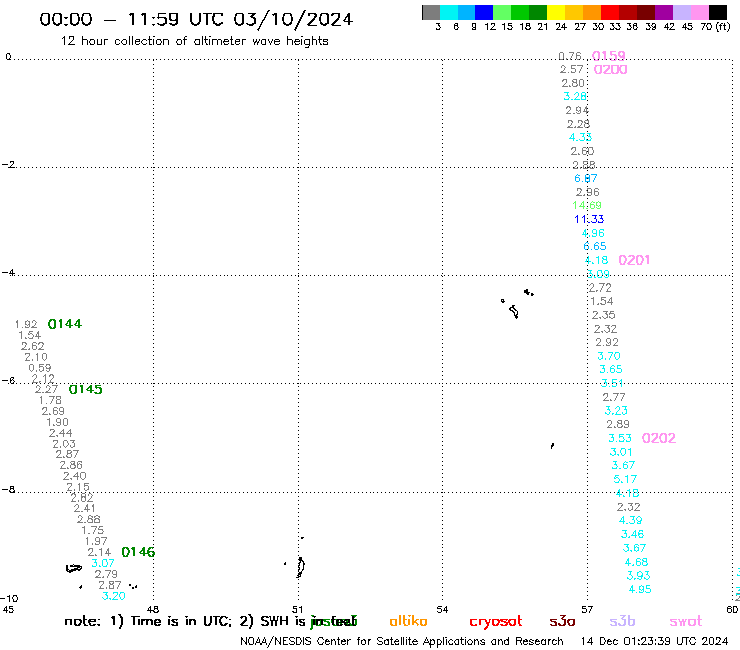Click the cyan wave height value '3.20'
This screenshot has height=650, width=740.
114,596
